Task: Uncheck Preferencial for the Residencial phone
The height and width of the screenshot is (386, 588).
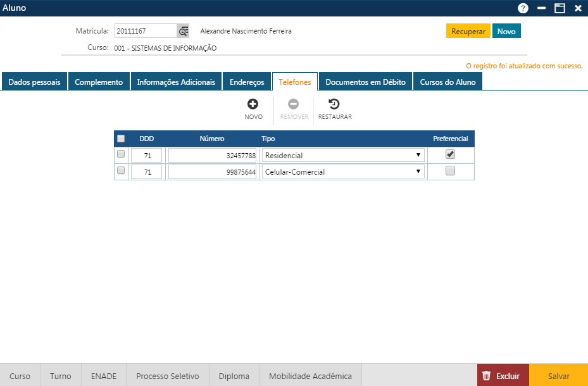Action: [x=450, y=154]
